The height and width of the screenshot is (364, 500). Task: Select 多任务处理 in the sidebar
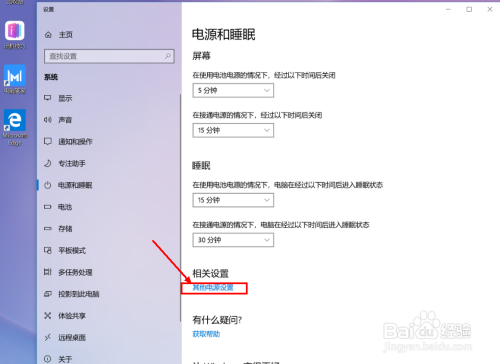[x=75, y=272]
